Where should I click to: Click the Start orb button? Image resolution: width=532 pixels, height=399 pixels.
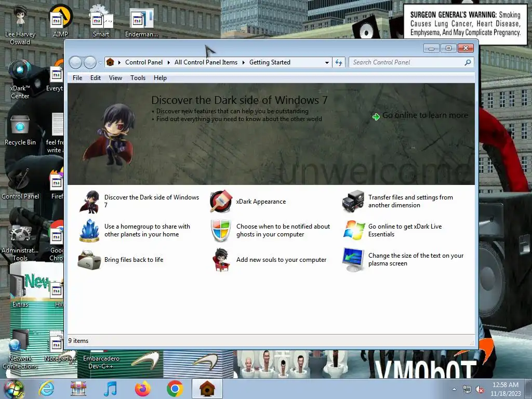point(14,389)
